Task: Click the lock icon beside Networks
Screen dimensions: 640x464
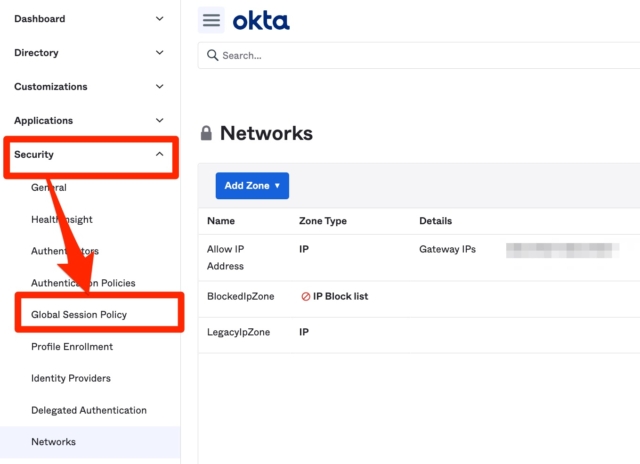Action: pos(206,133)
